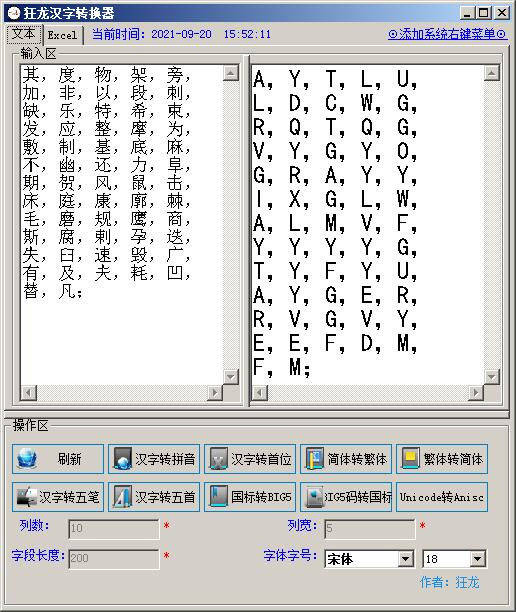This screenshot has width=516, height=612.
Task: Click the 汉字转五首 ruler icon
Action: (x=122, y=497)
